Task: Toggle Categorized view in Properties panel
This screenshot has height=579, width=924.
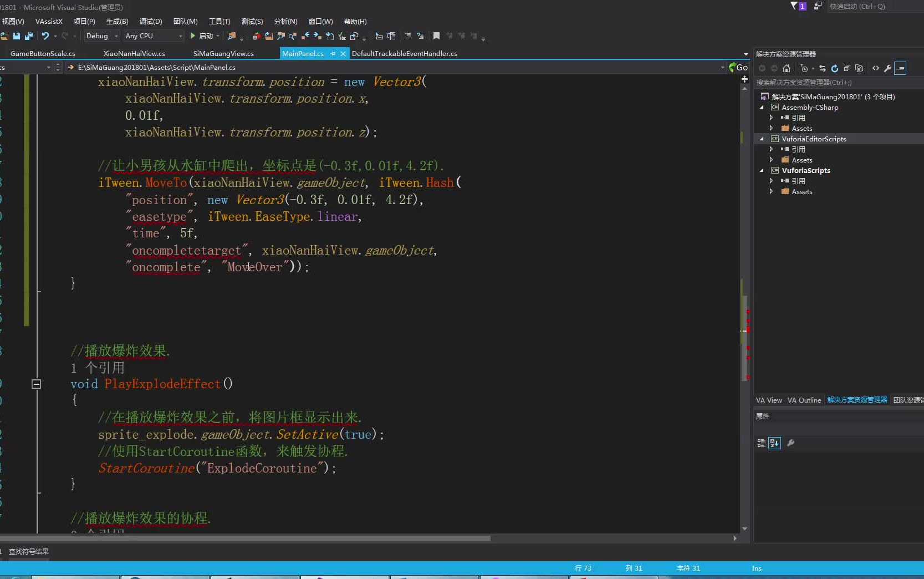Action: pos(762,443)
